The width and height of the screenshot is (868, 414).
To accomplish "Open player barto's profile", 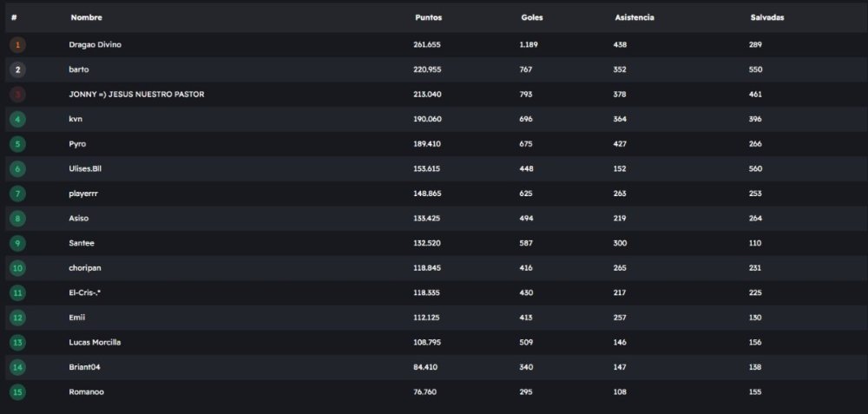I will pyautogui.click(x=79, y=69).
